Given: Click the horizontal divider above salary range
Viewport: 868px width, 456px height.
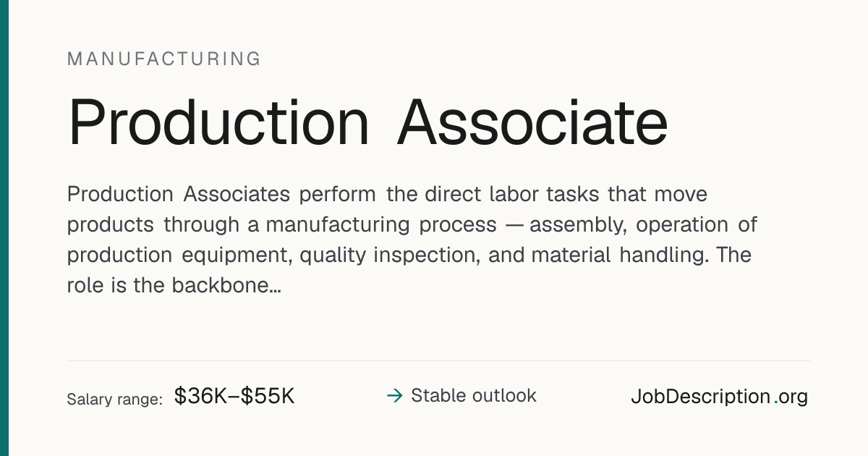Looking at the screenshot, I should click(x=438, y=360).
